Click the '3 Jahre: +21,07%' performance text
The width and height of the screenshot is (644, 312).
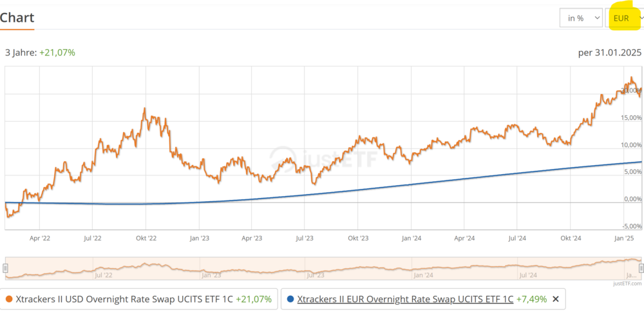pyautogui.click(x=40, y=53)
